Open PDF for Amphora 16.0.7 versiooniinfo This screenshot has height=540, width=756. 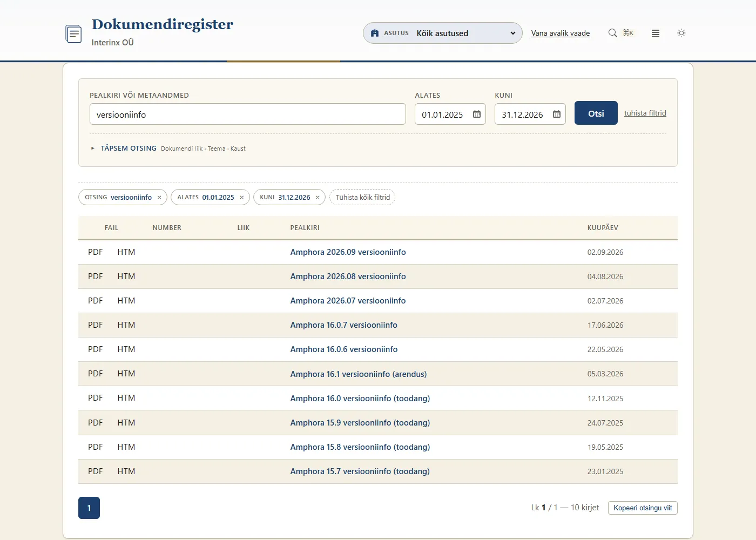click(x=96, y=325)
